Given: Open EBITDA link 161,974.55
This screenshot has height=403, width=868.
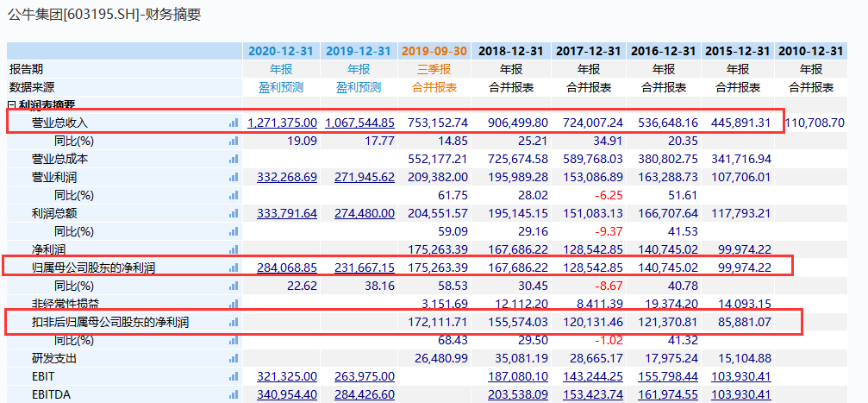Looking at the screenshot, I should [x=668, y=394].
